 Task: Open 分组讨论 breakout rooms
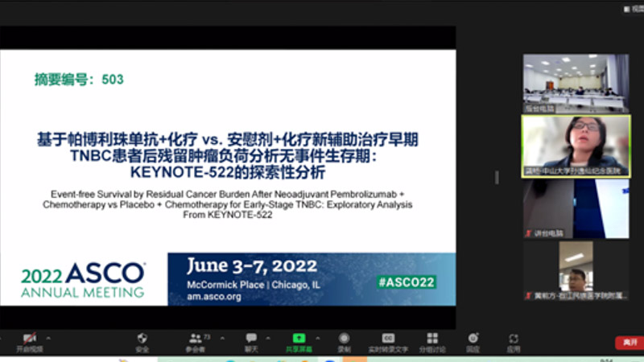[432, 343]
